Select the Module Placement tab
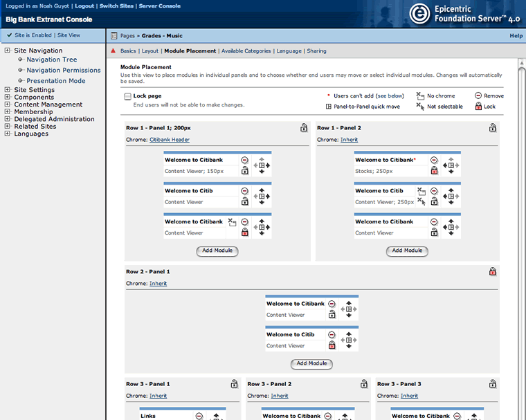This screenshot has width=526, height=420. [190, 51]
